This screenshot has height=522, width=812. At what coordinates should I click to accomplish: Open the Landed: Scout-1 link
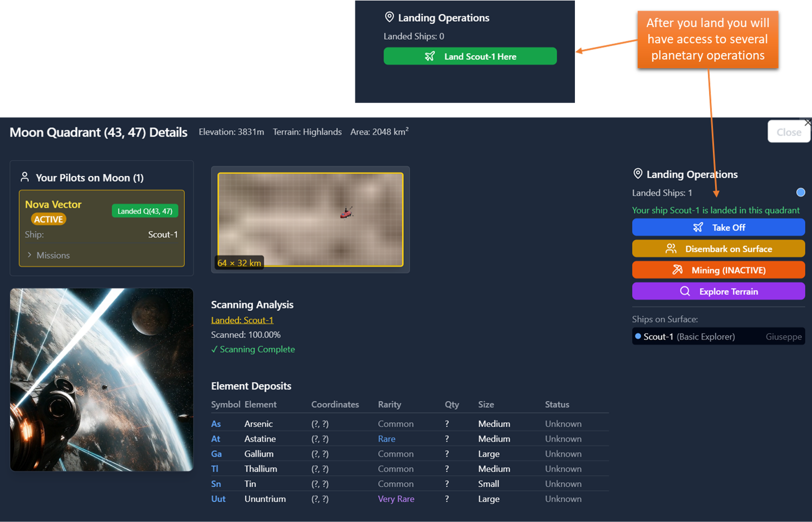click(x=242, y=320)
